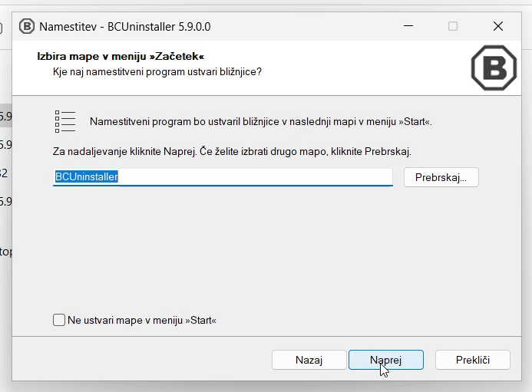Viewport: 532px width, 392px height.
Task: Cancel the installation with Prekliči
Action: (x=472, y=360)
